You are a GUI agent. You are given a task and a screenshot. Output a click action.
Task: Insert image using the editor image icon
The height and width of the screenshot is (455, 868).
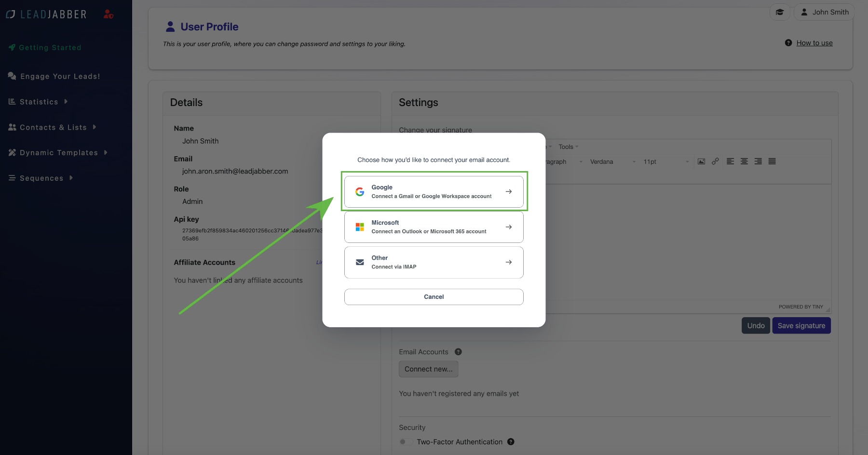[x=701, y=161]
